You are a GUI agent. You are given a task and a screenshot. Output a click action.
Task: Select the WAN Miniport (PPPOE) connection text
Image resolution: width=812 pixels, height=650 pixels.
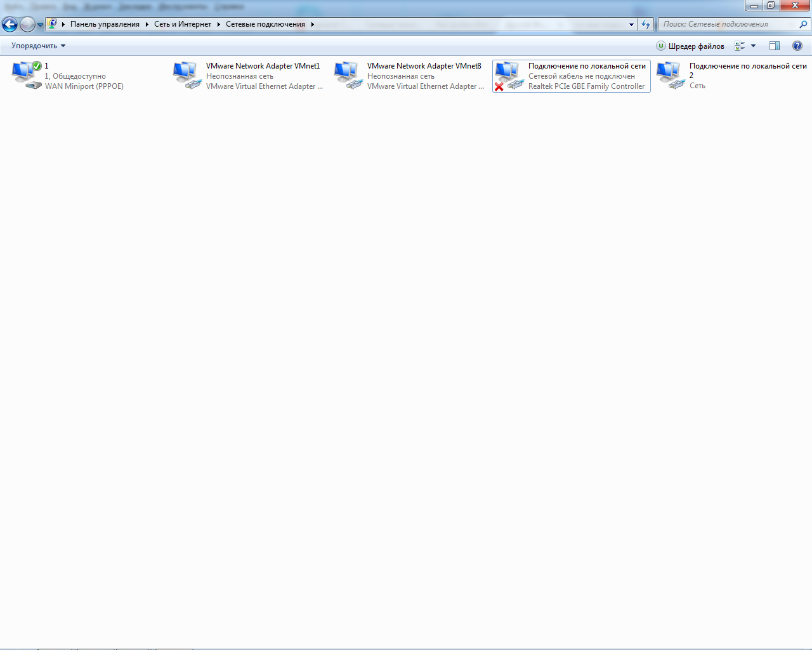84,86
